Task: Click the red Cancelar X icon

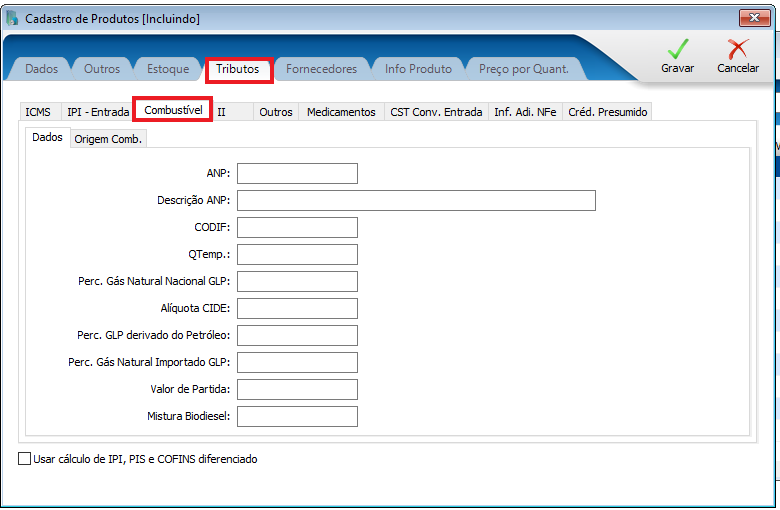Action: 737,50
